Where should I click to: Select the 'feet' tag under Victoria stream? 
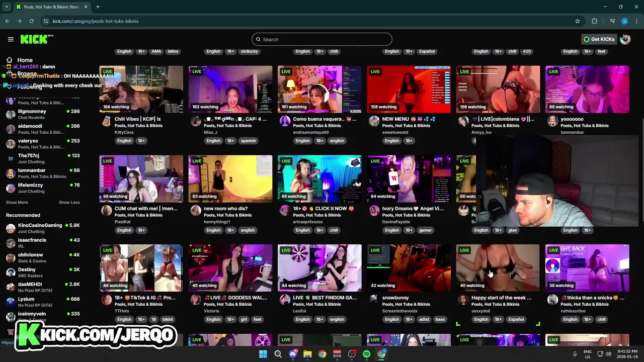click(257, 319)
